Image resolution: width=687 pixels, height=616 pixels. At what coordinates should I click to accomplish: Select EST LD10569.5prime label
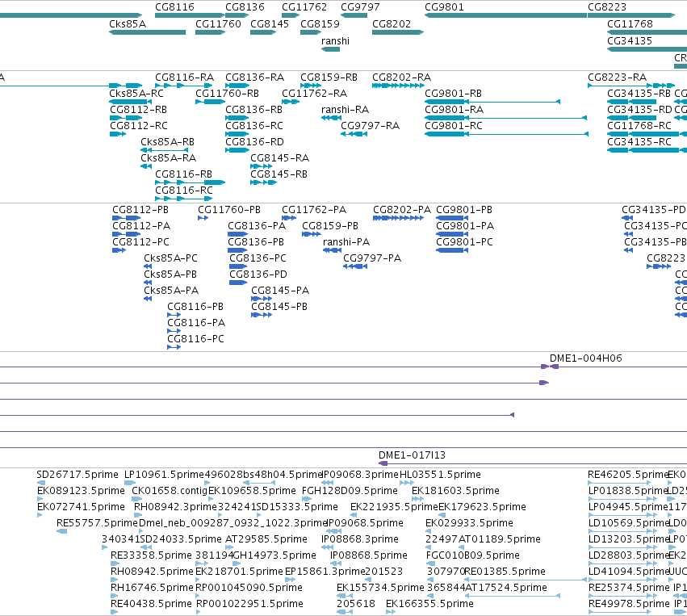pos(628,523)
